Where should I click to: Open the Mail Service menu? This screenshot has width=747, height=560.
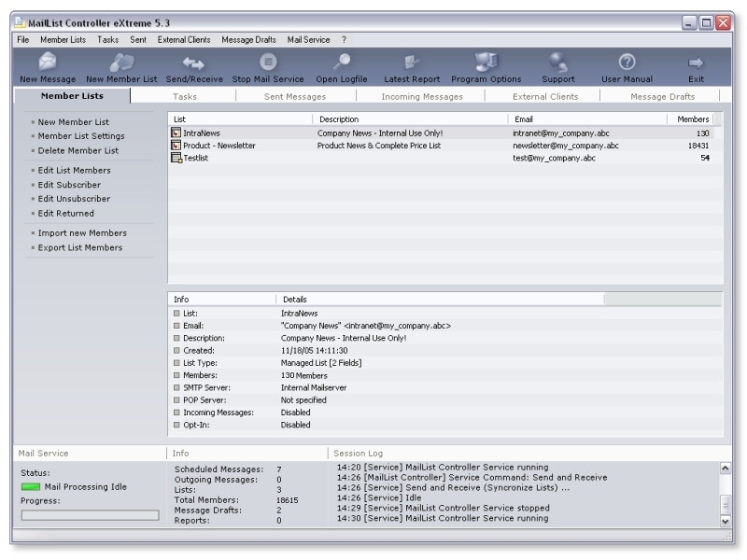[x=308, y=39]
